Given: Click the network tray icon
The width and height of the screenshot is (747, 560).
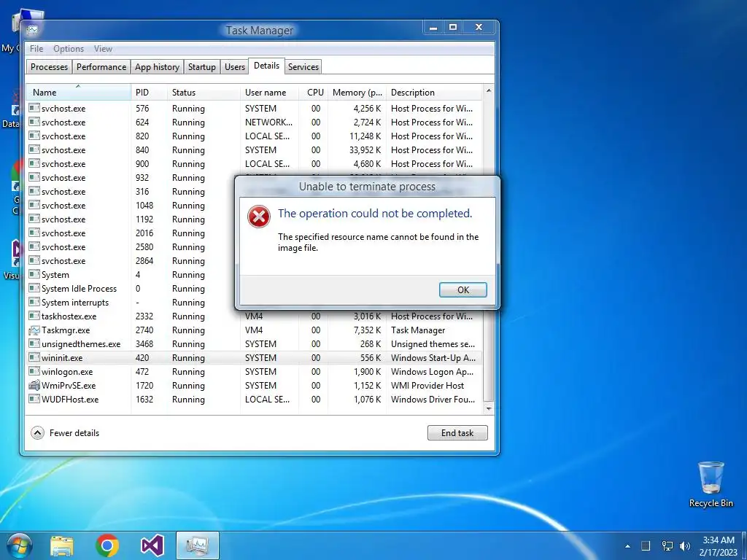Looking at the screenshot, I should point(667,546).
